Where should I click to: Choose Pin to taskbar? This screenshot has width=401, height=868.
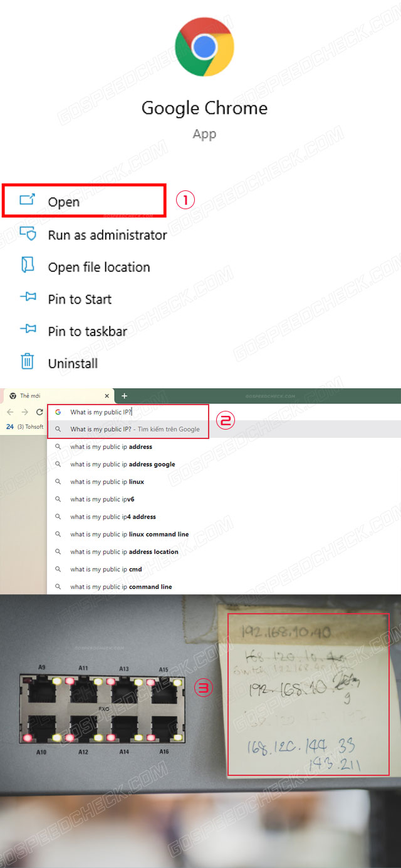point(87,331)
